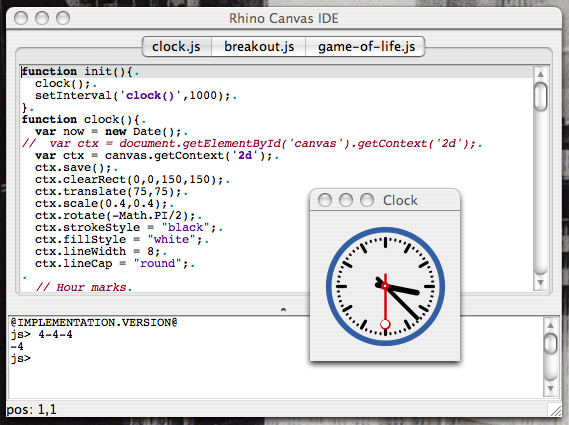
Task: Click the analog clock face canvas
Action: point(385,286)
